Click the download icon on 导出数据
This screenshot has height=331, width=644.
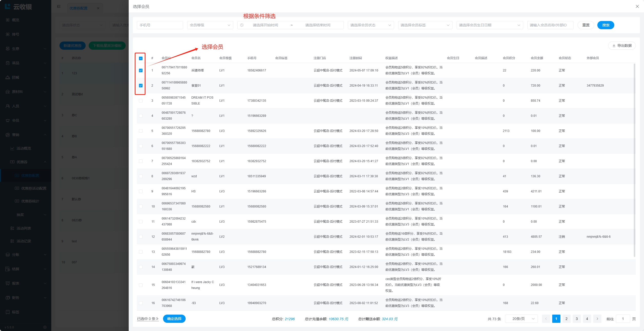[x=614, y=46]
